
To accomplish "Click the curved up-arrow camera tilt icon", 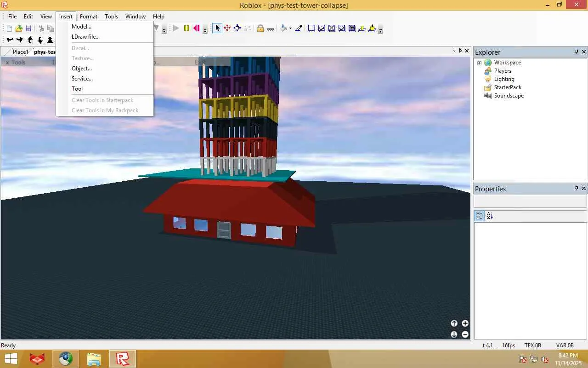I will [x=30, y=40].
